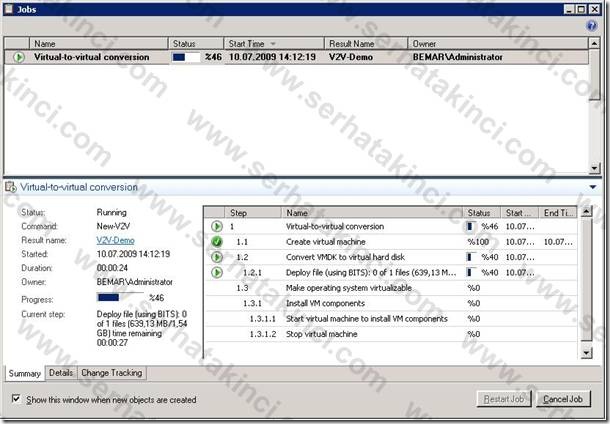Click the running icon for step 1

point(217,226)
